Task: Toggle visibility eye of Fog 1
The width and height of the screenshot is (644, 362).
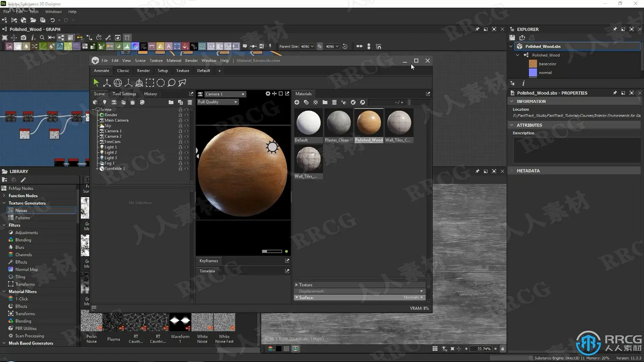Action: click(x=186, y=163)
